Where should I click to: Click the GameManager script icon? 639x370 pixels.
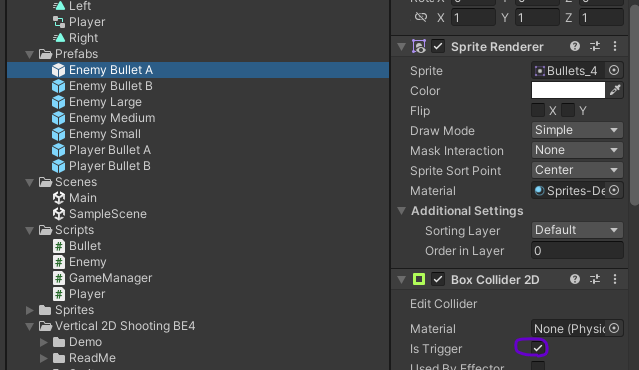click(59, 278)
